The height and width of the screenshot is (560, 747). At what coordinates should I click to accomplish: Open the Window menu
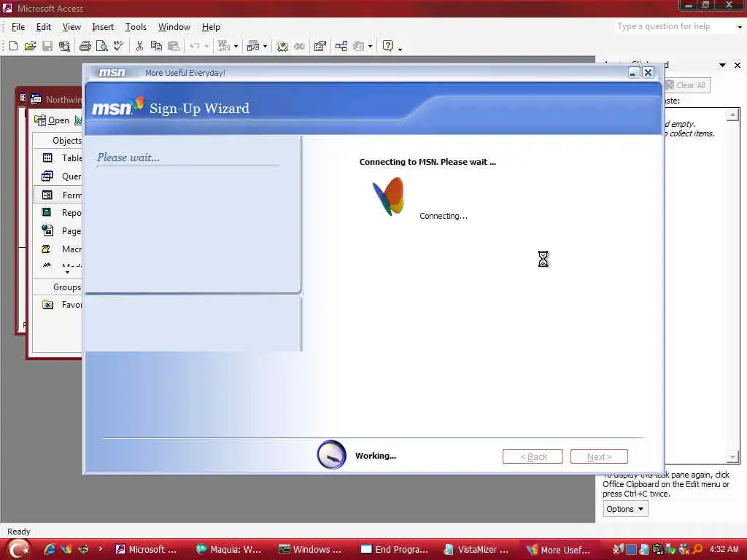174,27
